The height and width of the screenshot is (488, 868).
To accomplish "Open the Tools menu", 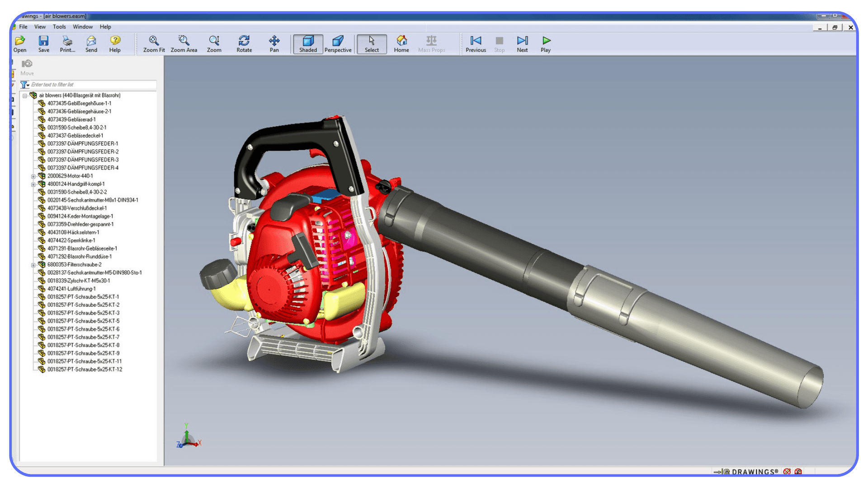I will (59, 27).
